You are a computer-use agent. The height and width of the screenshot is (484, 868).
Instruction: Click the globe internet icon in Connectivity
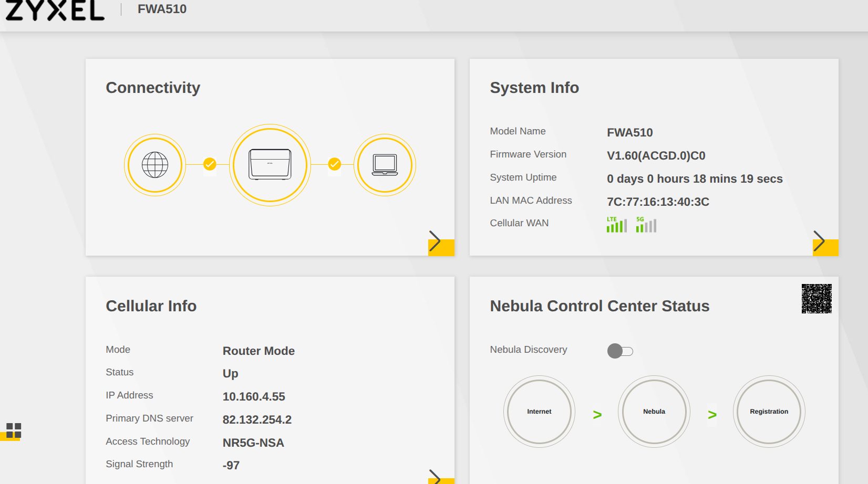(155, 165)
